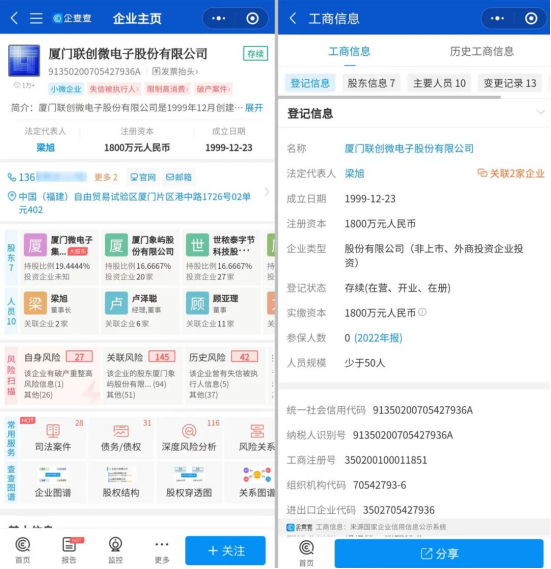Open 监控 monitoring in bottom bar
Screen dimensions: 551x569
click(115, 550)
